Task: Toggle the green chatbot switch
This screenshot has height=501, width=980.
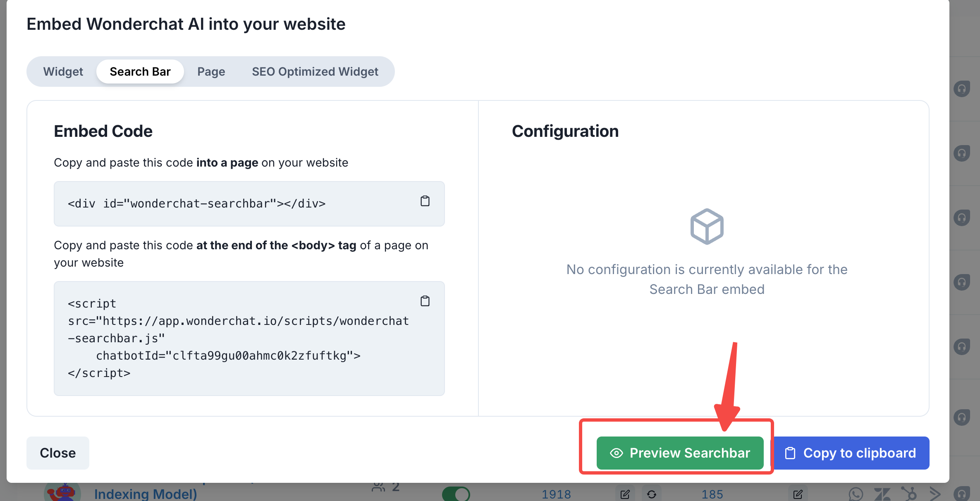Action: coord(456,494)
